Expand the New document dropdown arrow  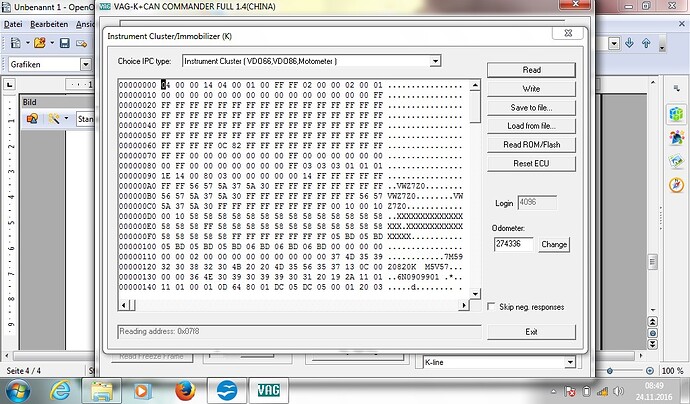(x=27, y=43)
